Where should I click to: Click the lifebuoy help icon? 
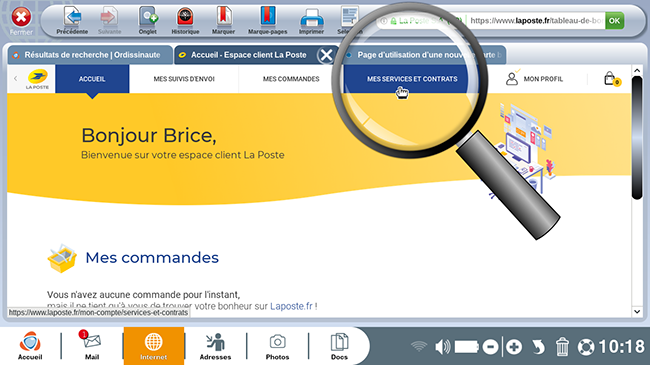586,347
